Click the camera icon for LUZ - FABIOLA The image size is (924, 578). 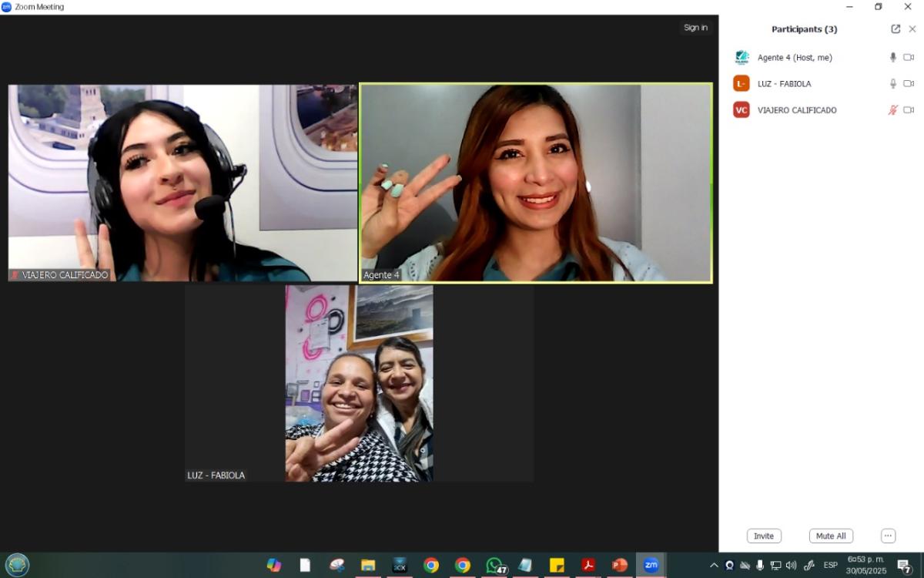[x=909, y=84]
